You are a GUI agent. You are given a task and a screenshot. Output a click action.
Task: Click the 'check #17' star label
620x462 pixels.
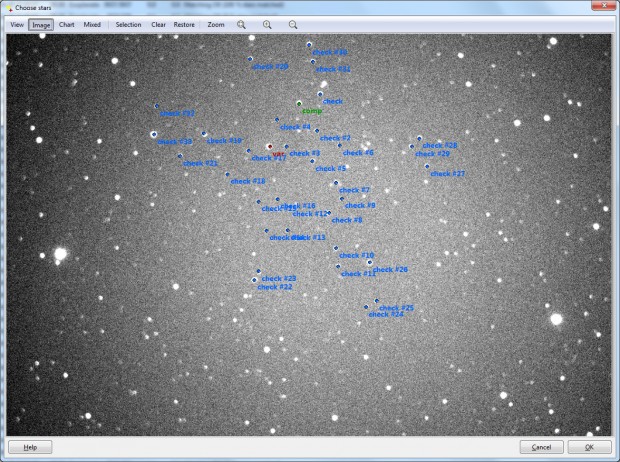pyautogui.click(x=269, y=158)
